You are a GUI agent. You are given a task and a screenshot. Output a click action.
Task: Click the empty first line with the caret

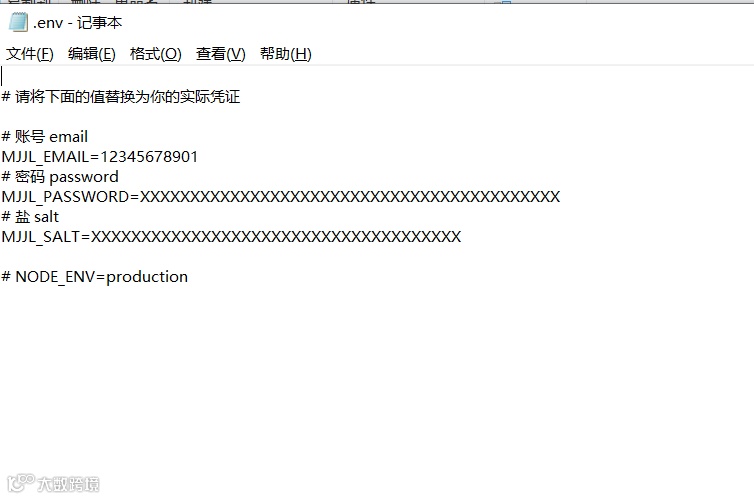[x=377, y=76]
